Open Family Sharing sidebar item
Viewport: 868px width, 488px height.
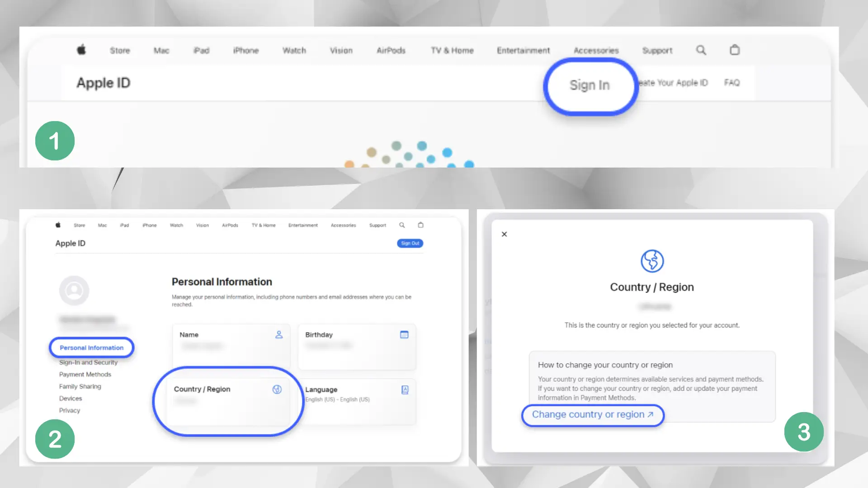(x=80, y=386)
